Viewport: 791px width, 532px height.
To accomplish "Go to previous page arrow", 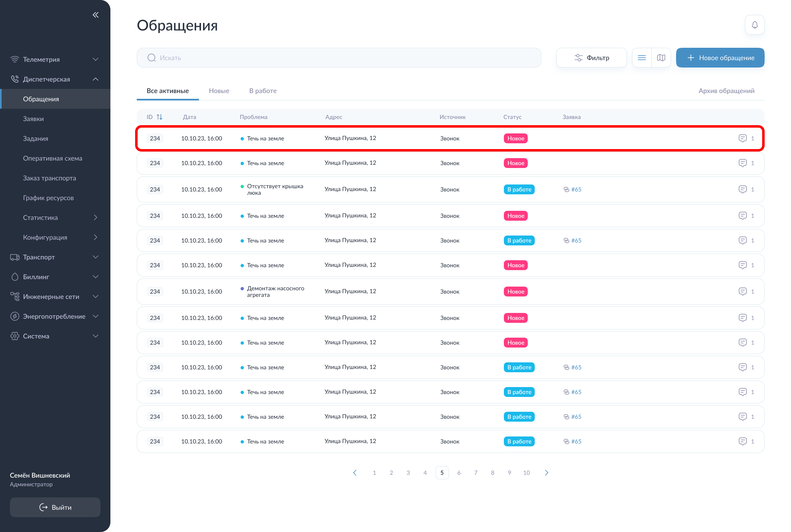I will tap(355, 473).
